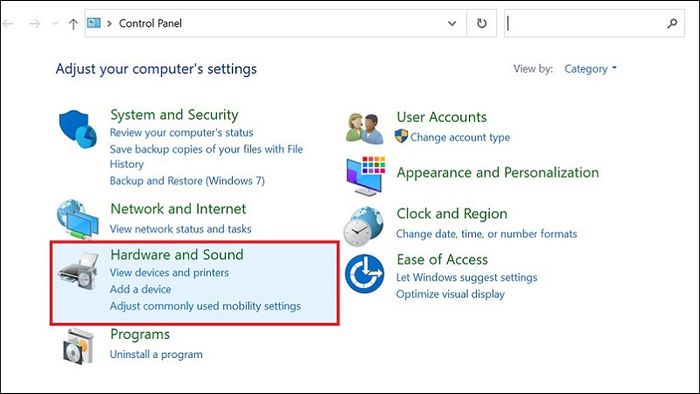Open System and Security category
Image resolution: width=700 pixels, height=394 pixels.
pos(174,115)
